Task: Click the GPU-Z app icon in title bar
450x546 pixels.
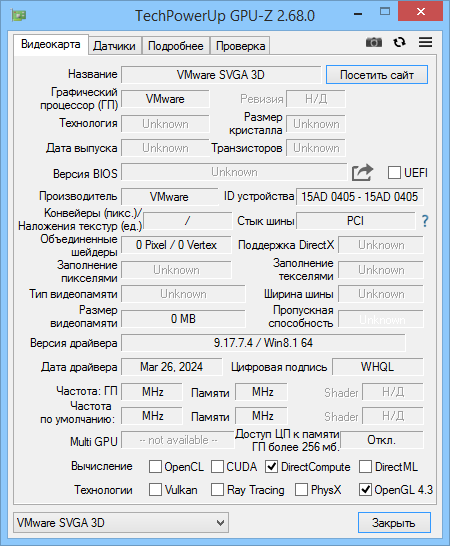Action: 19,15
